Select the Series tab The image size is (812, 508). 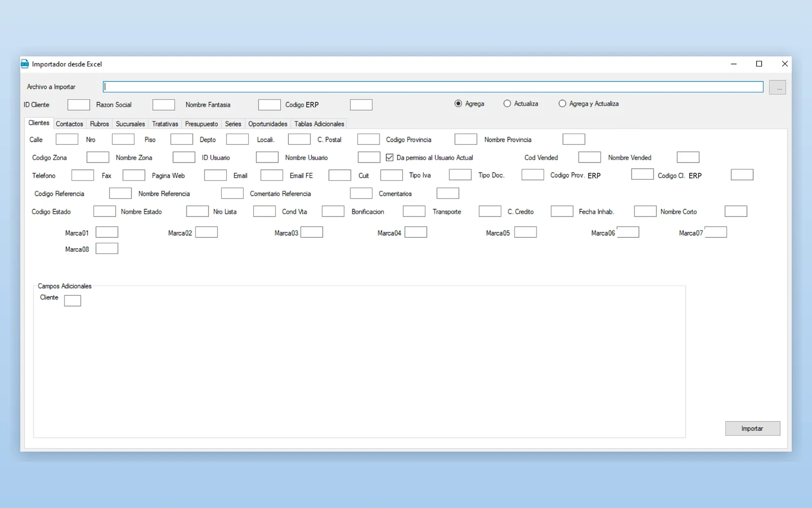233,124
